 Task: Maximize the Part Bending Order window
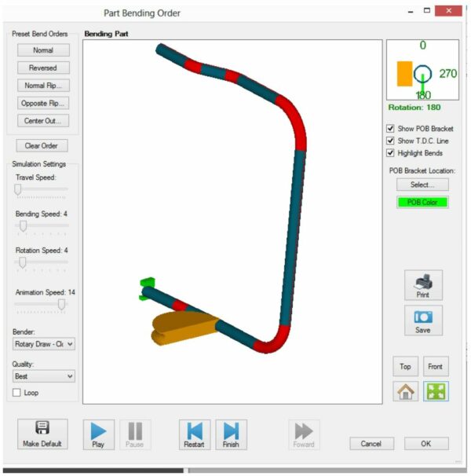[x=427, y=11]
